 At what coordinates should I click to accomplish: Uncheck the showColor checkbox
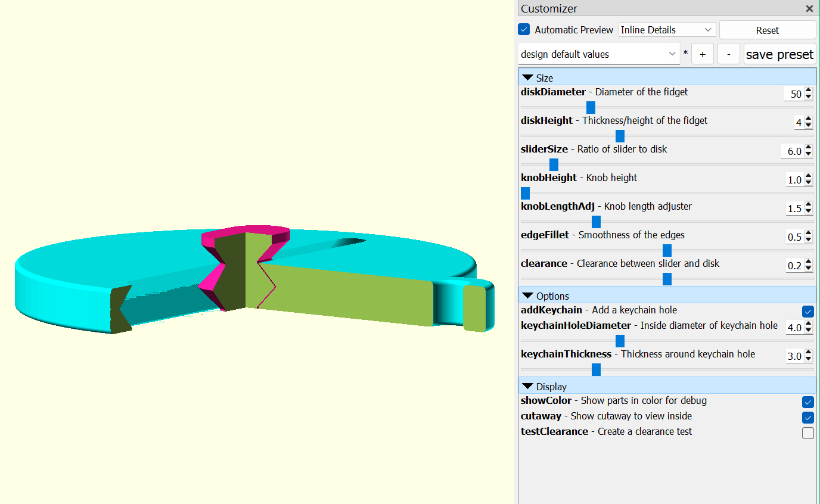tap(808, 402)
